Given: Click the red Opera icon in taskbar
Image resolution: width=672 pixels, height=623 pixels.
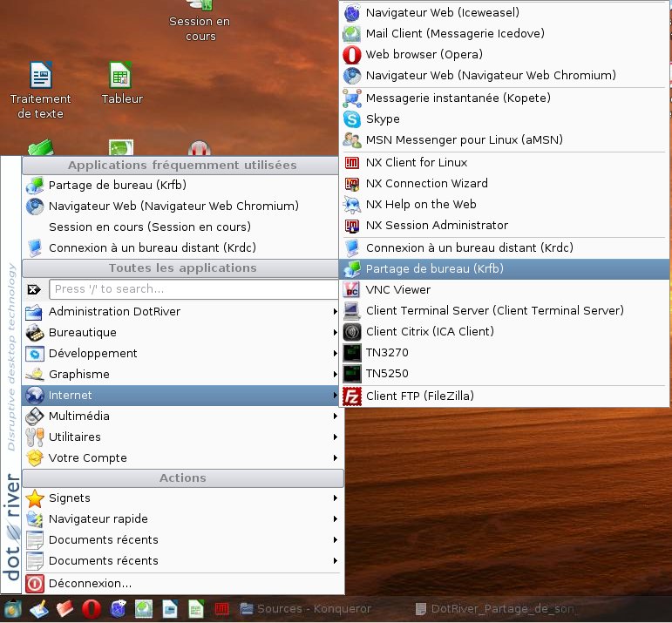Looking at the screenshot, I should tap(92, 609).
